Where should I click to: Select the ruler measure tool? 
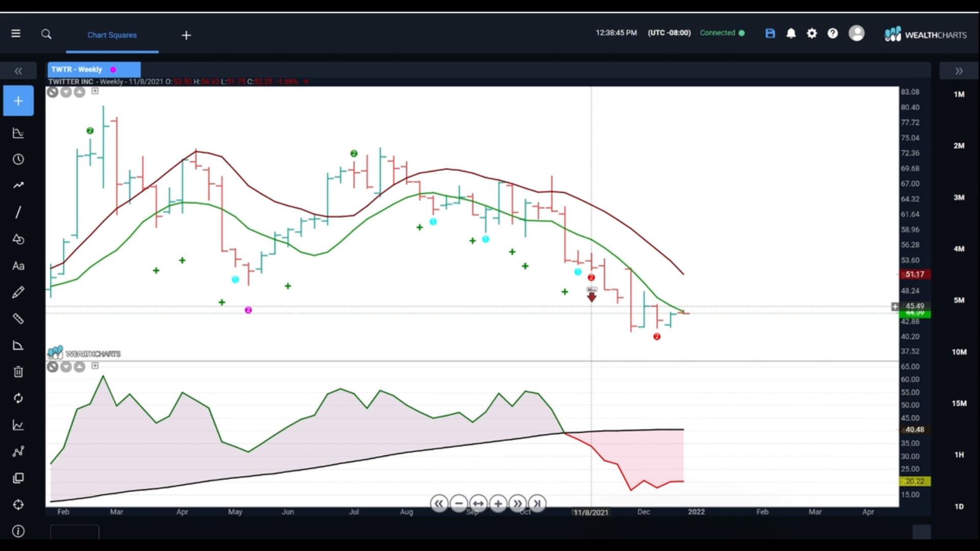click(18, 319)
